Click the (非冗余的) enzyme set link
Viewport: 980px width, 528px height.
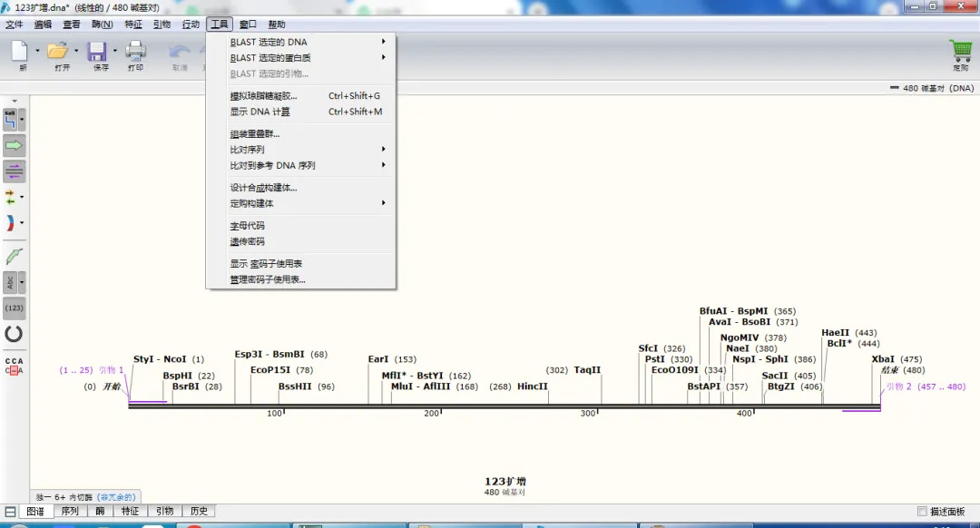click(x=117, y=497)
